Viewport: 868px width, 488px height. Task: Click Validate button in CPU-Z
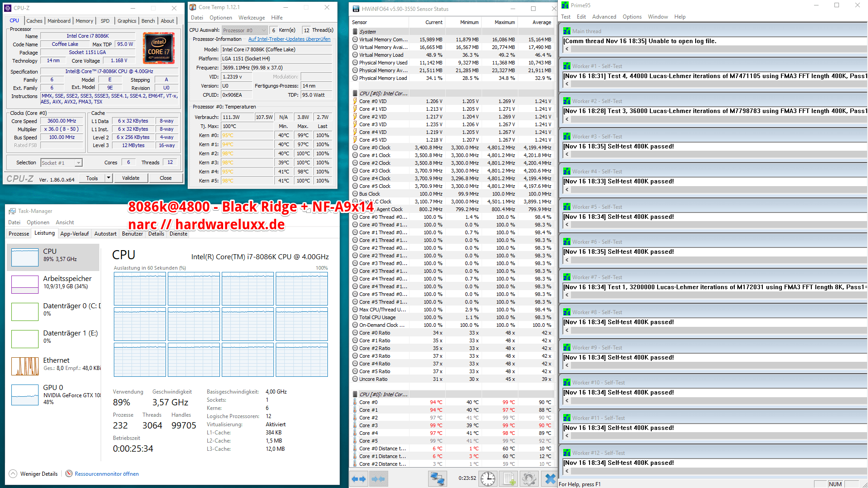[131, 178]
